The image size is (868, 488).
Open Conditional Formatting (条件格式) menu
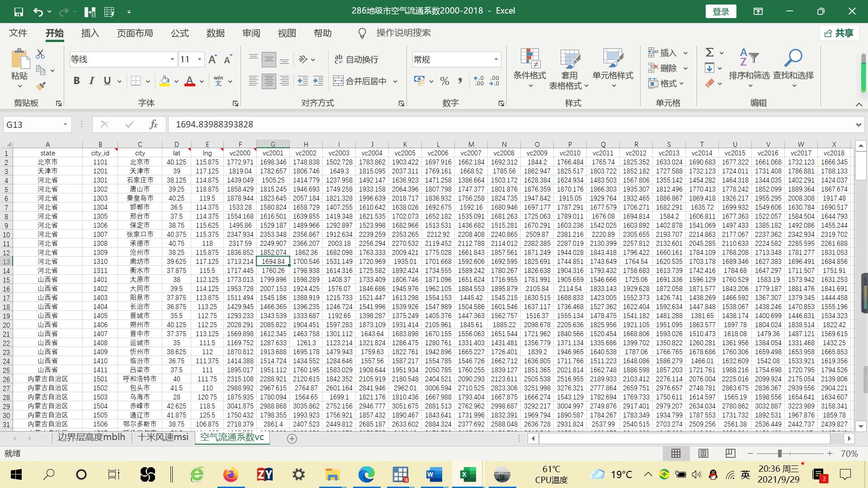529,68
